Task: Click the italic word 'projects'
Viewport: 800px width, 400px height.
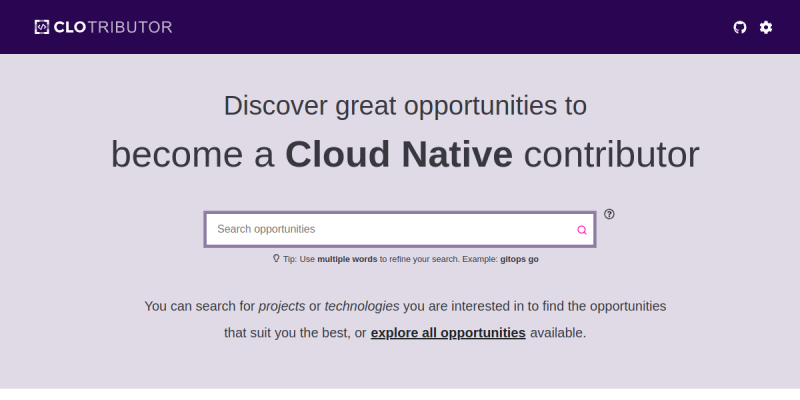Action: (x=282, y=306)
